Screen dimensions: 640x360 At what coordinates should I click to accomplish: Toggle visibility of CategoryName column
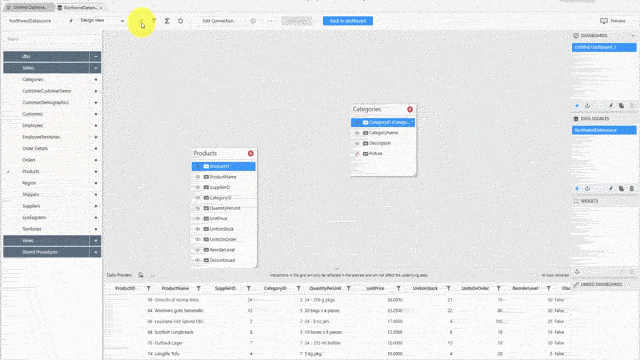[357, 133]
